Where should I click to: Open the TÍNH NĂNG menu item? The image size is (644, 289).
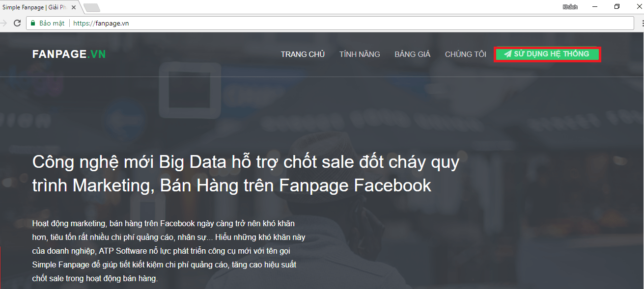pyautogui.click(x=360, y=54)
